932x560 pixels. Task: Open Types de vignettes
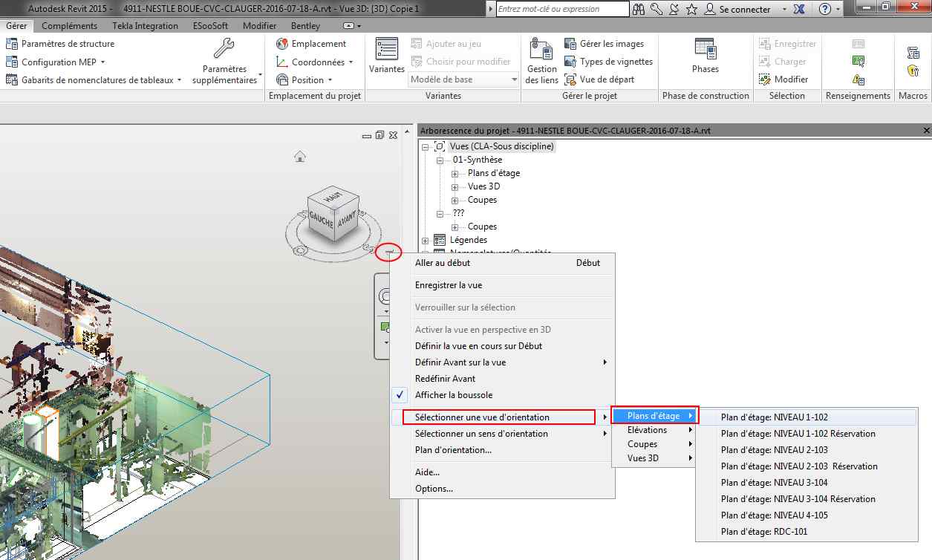pyautogui.click(x=609, y=62)
